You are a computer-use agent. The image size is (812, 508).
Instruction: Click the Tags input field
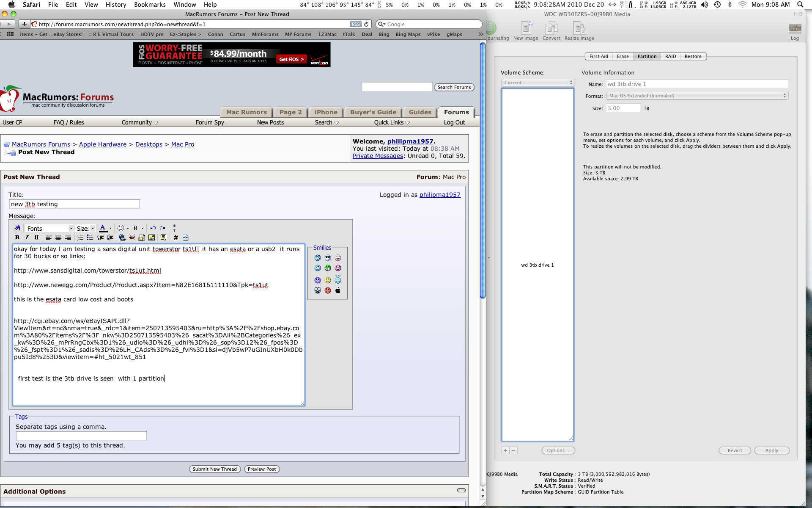click(x=81, y=436)
